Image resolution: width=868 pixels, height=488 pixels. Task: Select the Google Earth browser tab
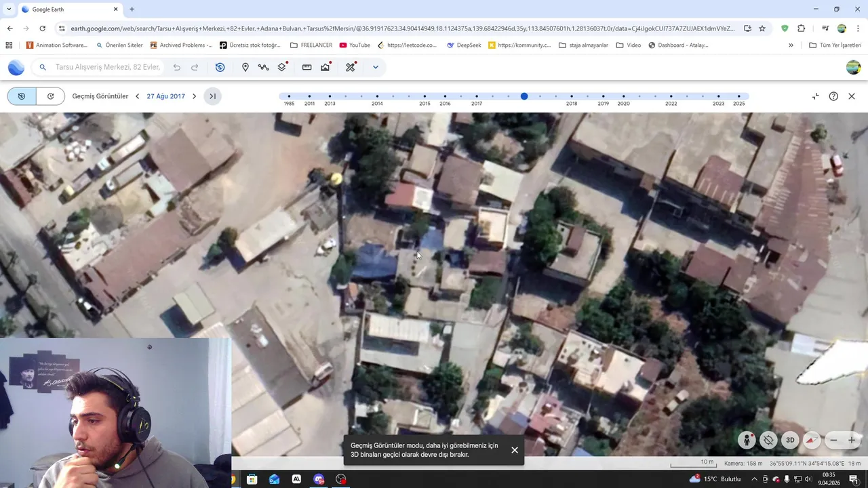click(x=70, y=9)
